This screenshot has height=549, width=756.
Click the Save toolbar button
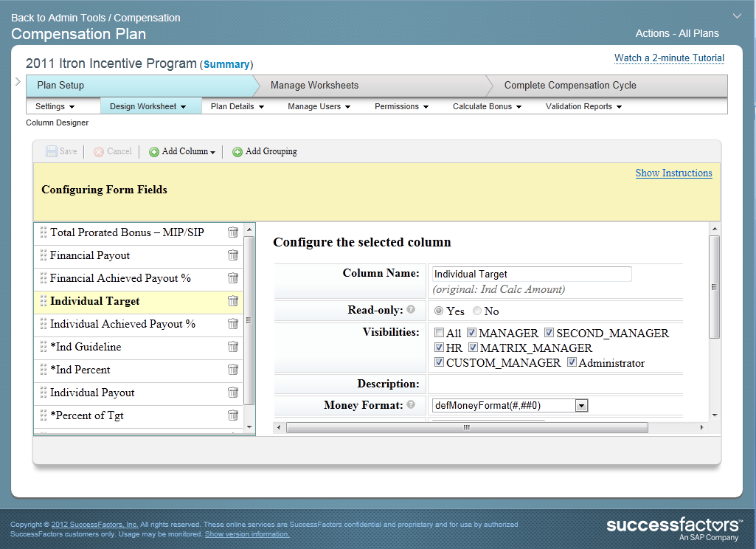click(61, 151)
